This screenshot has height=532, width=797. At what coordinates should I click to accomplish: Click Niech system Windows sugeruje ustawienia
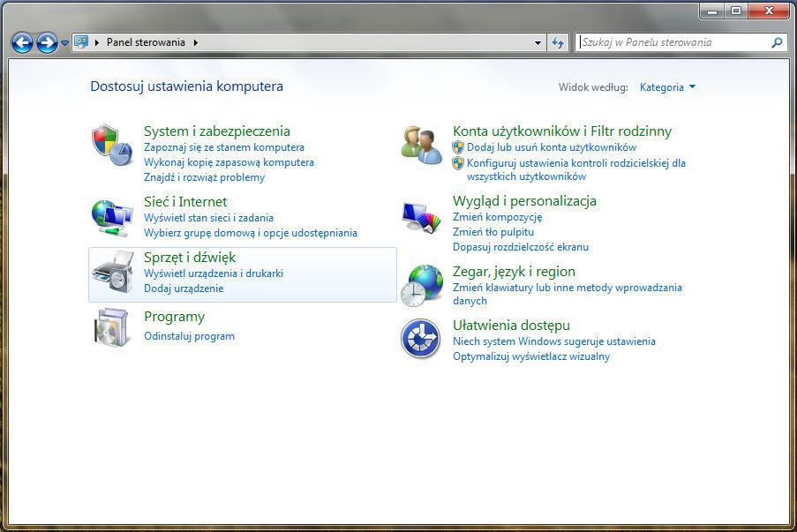click(554, 341)
